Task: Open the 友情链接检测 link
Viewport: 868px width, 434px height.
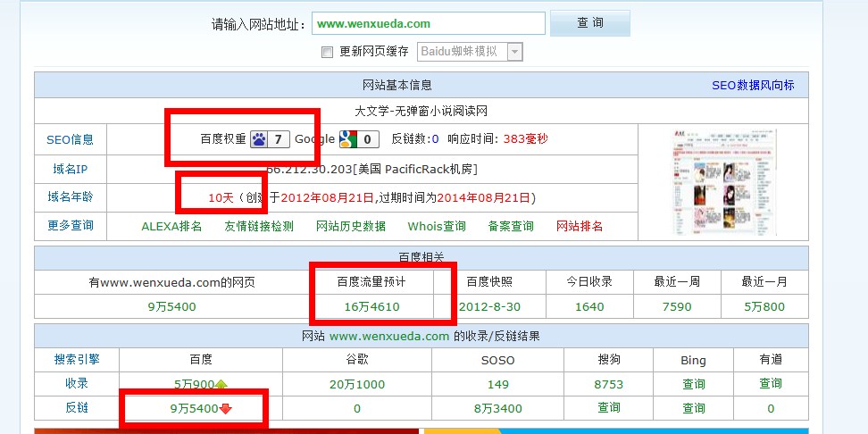Action: (259, 226)
